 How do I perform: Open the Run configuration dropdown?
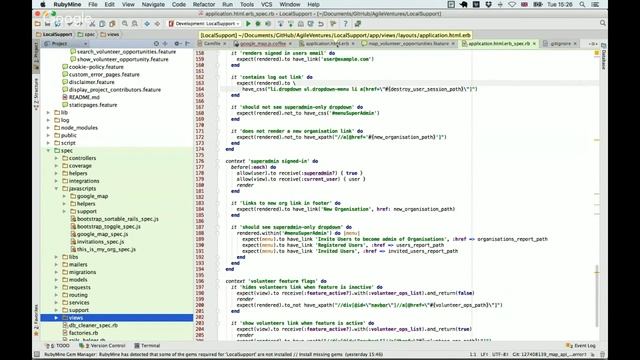[x=205, y=24]
